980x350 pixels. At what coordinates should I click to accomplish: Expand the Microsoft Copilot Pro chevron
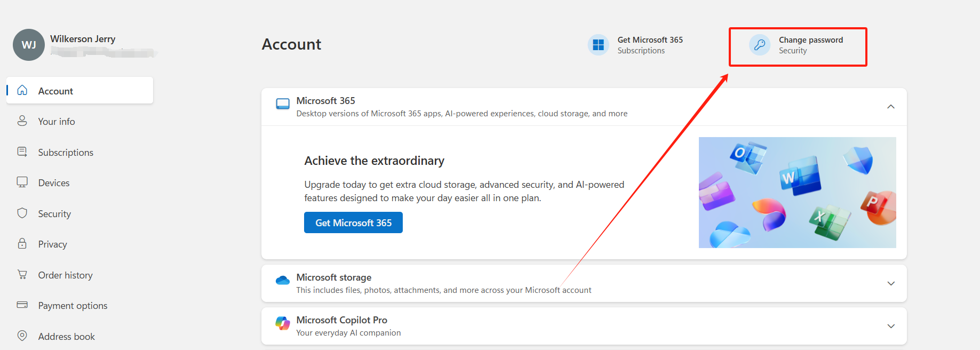(891, 326)
